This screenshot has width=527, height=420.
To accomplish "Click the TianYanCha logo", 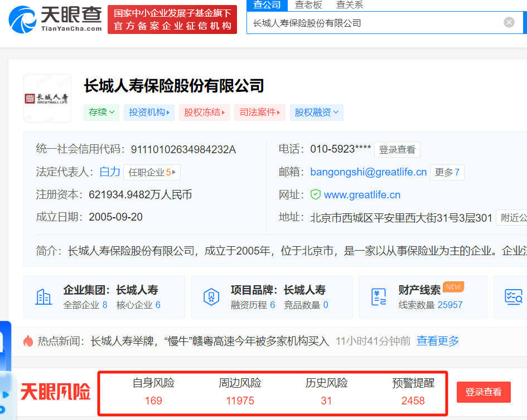I will coord(56,19).
